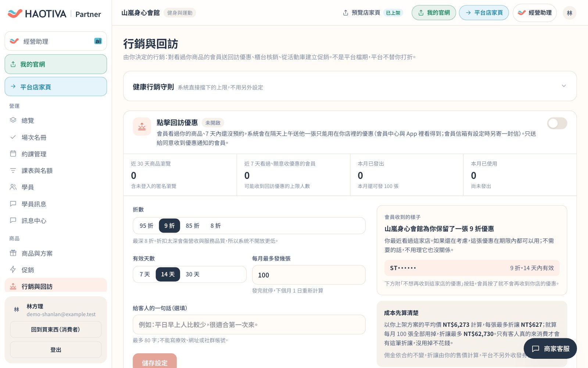Click the 總覽 layers icon in sidebar
This screenshot has width=588, height=368.
tap(13, 120)
